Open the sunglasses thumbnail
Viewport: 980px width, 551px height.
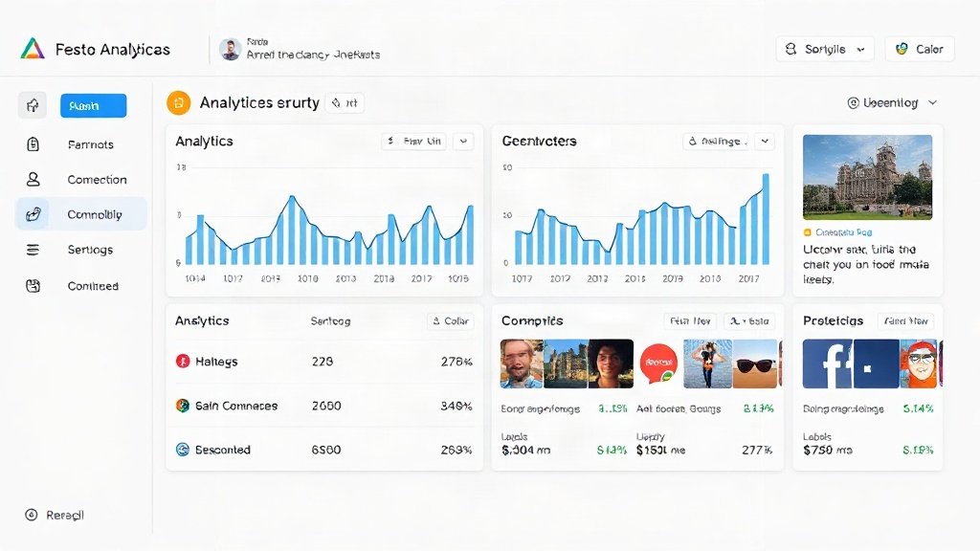754,364
